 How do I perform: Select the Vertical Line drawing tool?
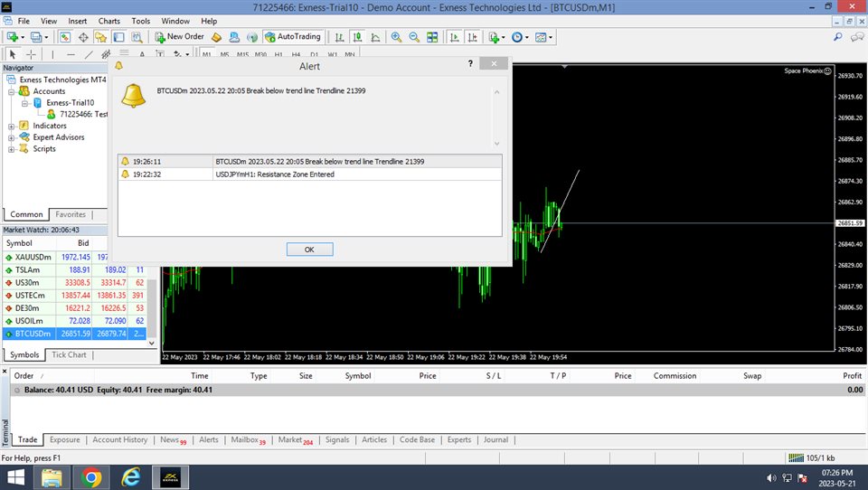pyautogui.click(x=52, y=54)
